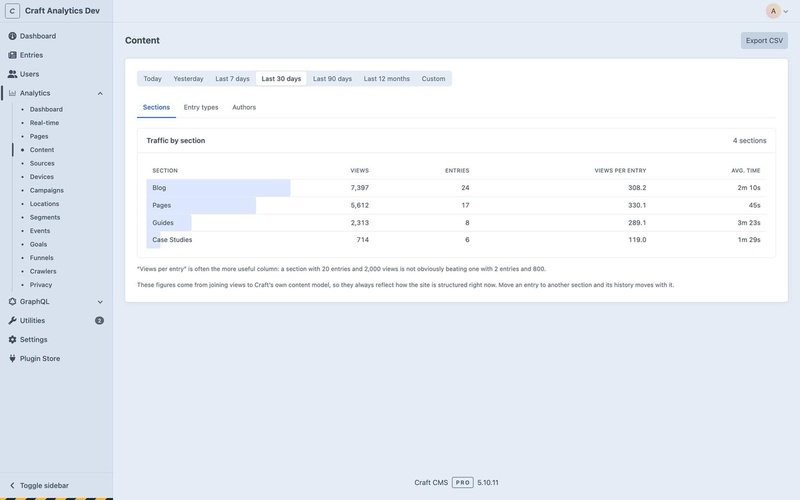
Task: Click the 7,397 views value
Action: pyautogui.click(x=360, y=188)
